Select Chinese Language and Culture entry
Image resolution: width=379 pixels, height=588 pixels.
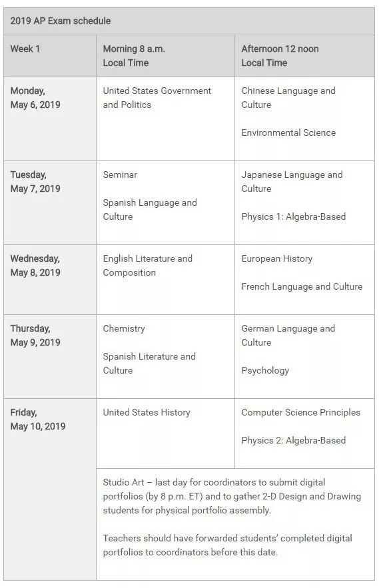pos(288,98)
